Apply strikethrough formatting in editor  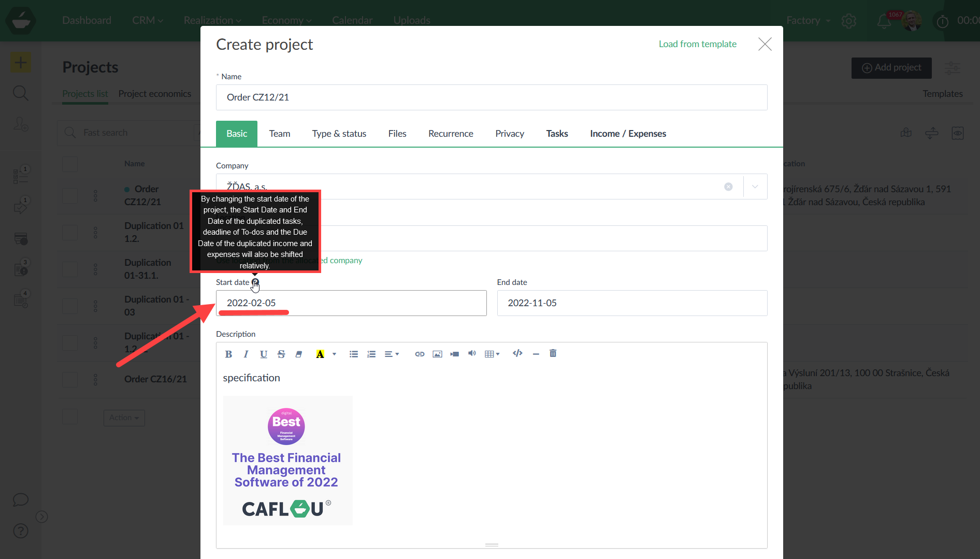[x=281, y=354]
